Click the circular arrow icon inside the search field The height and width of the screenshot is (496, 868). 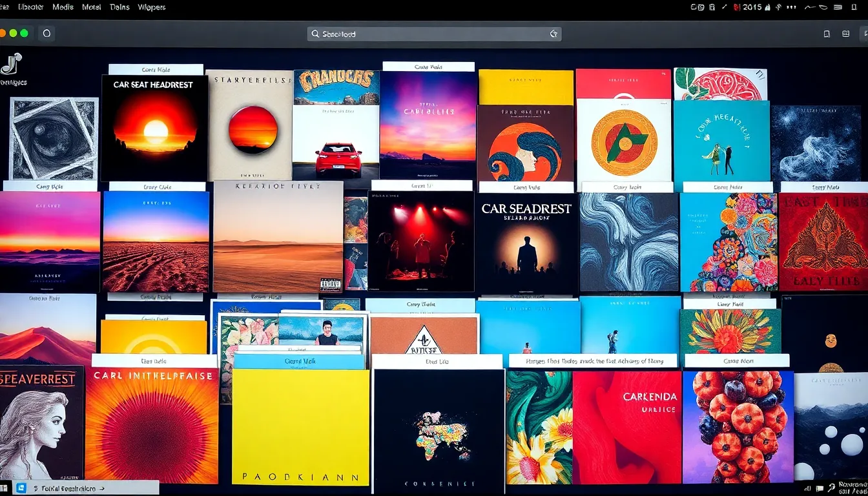pos(553,34)
